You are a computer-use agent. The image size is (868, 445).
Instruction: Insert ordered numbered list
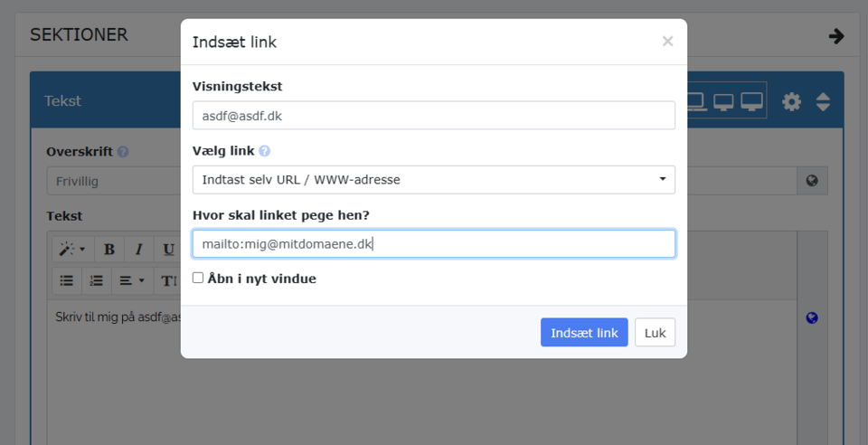tap(96, 280)
